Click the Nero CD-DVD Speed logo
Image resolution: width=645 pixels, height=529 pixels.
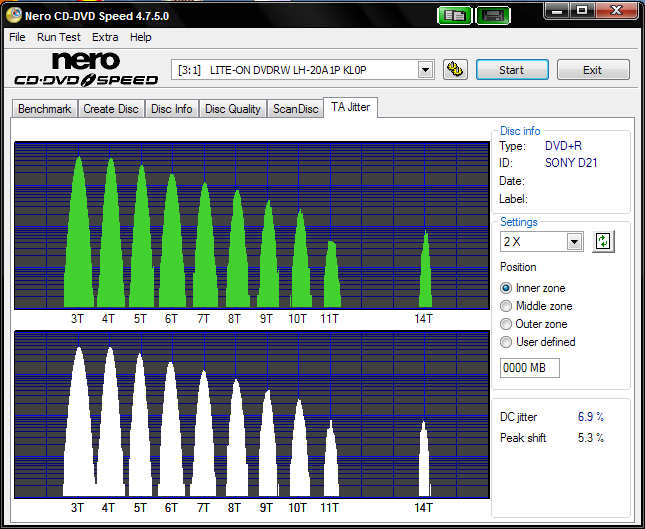click(x=86, y=69)
